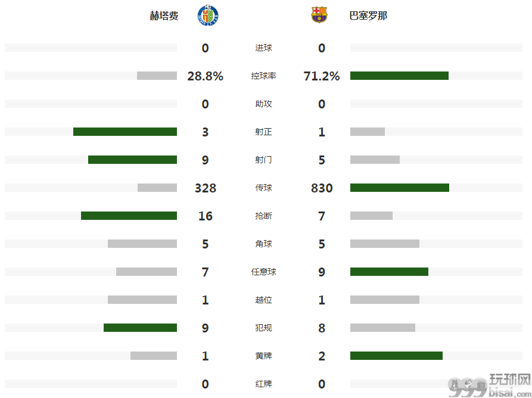This screenshot has width=532, height=398.
Task: Click the Getafe club crest icon
Action: (x=208, y=15)
